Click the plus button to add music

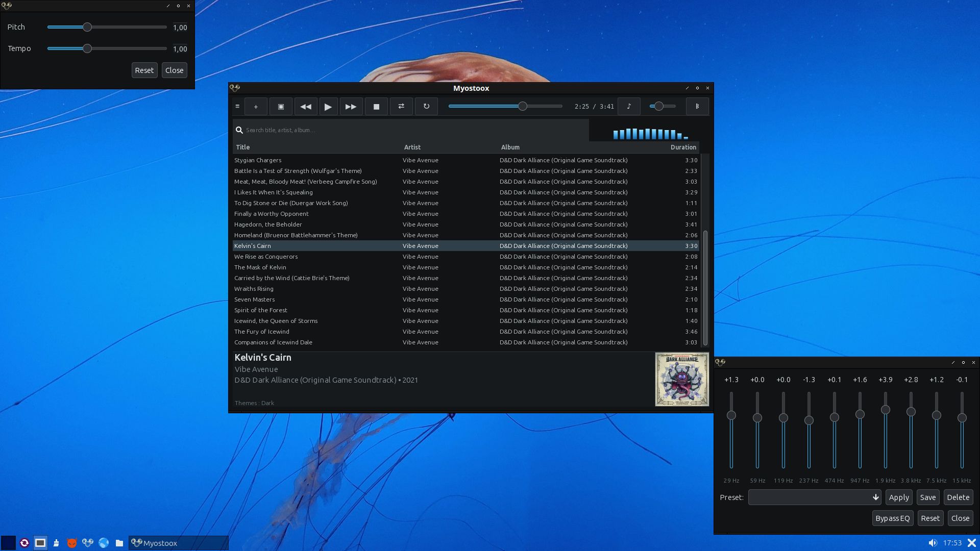click(x=256, y=107)
